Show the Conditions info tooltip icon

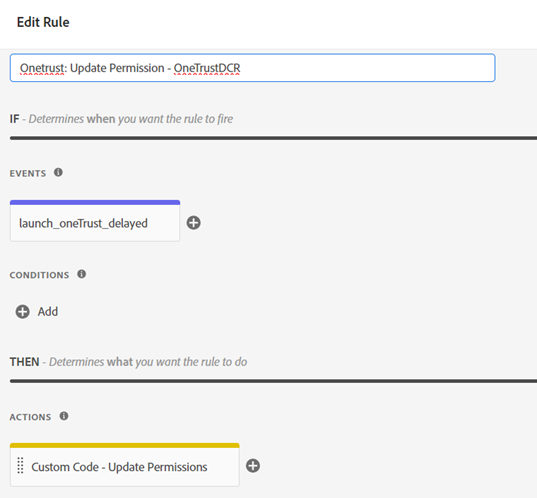[x=82, y=274]
